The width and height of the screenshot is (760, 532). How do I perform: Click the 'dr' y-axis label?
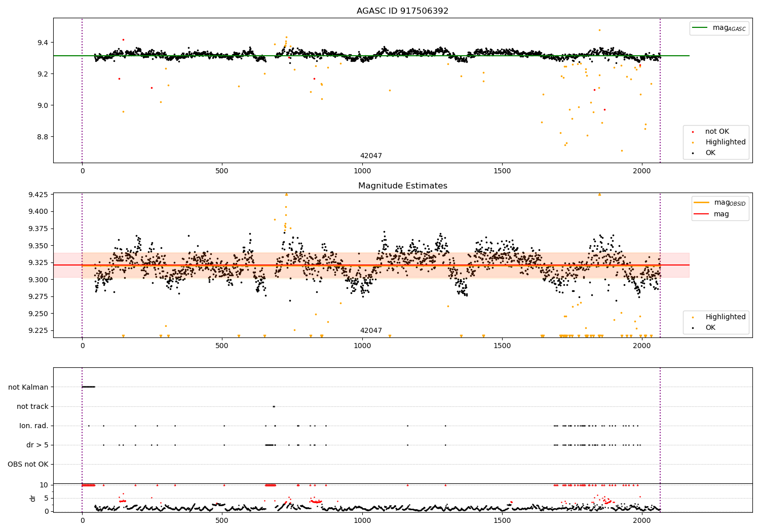click(33, 498)
